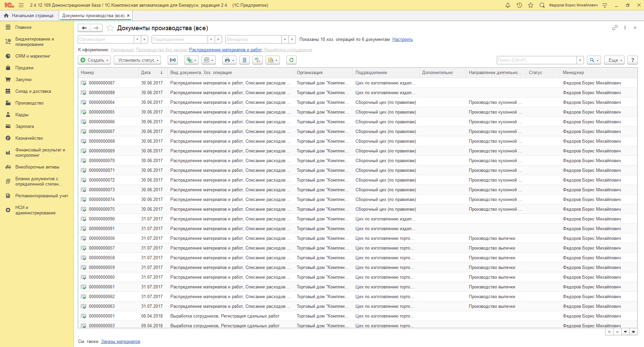Image resolution: width=644 pixels, height=347 pixels.
Task: Click the back navigation arrow
Action: pos(84,28)
